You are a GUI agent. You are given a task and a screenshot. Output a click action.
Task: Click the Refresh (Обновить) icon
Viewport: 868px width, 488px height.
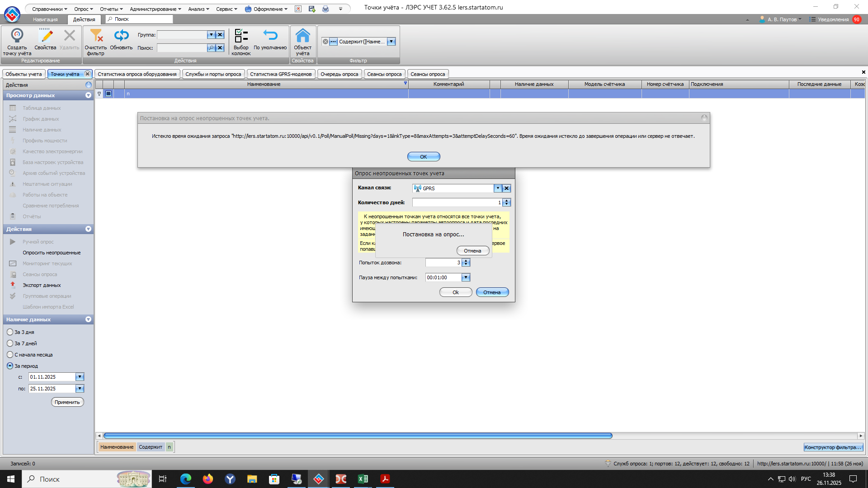(x=121, y=36)
